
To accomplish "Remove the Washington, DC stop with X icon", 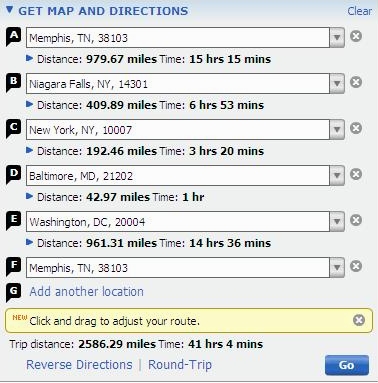I will (x=356, y=220).
